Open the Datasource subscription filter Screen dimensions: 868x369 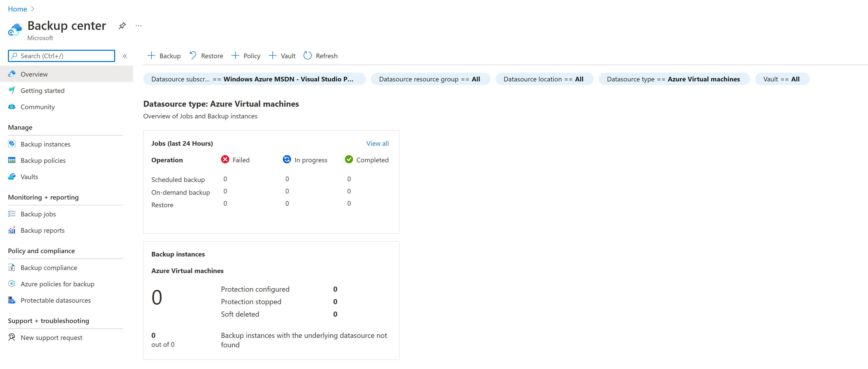click(255, 79)
